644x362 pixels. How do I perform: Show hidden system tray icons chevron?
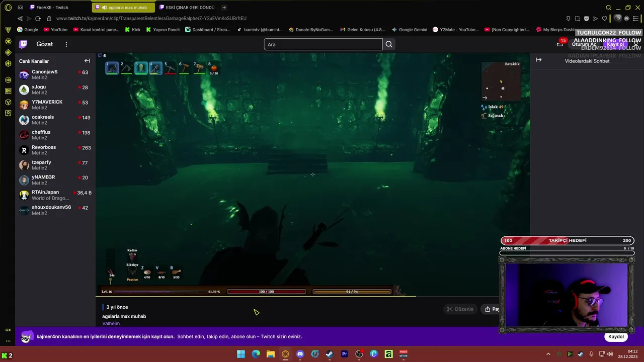coord(548,354)
